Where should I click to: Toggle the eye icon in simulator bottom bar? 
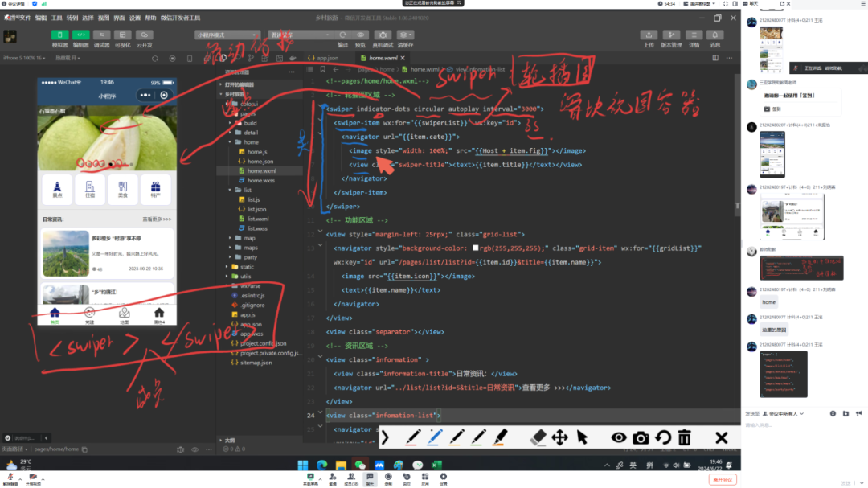click(194, 449)
